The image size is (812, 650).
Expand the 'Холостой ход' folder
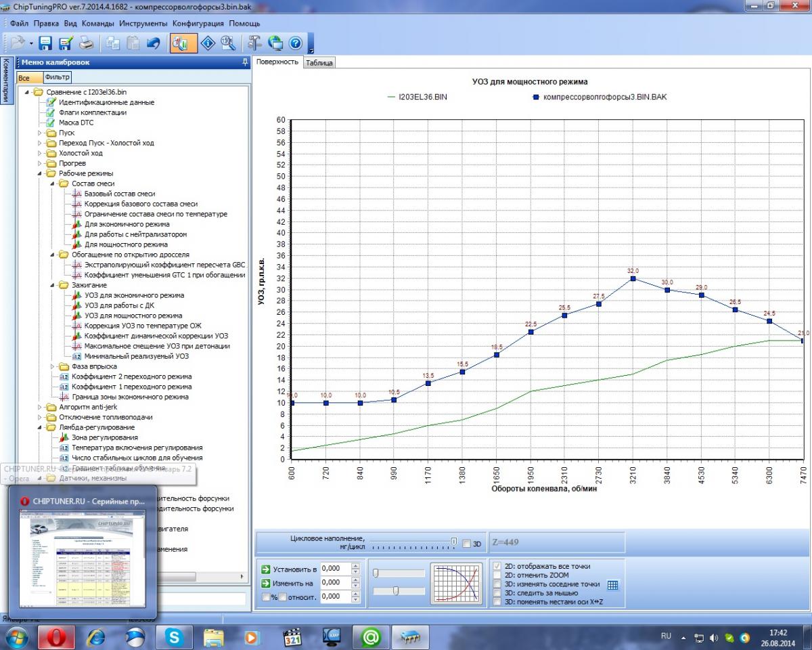pos(39,153)
